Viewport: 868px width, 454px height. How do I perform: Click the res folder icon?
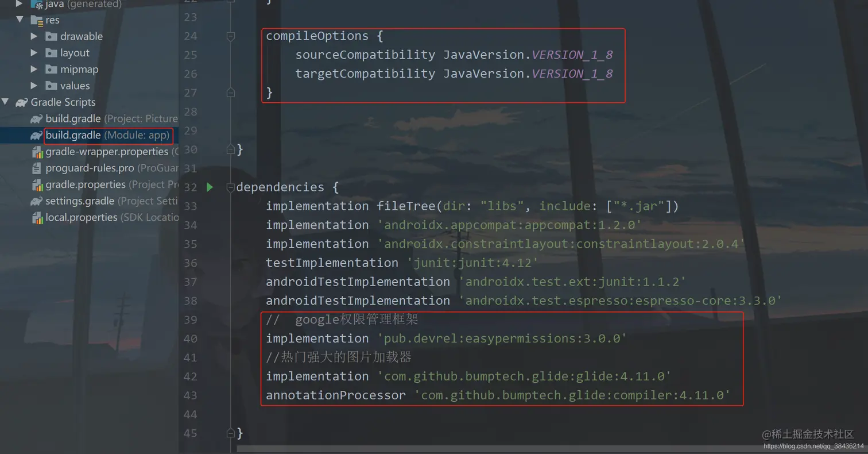[37, 20]
